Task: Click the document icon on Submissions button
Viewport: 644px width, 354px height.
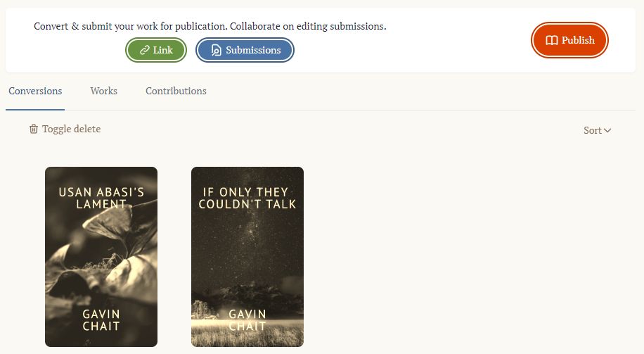Action: point(216,50)
